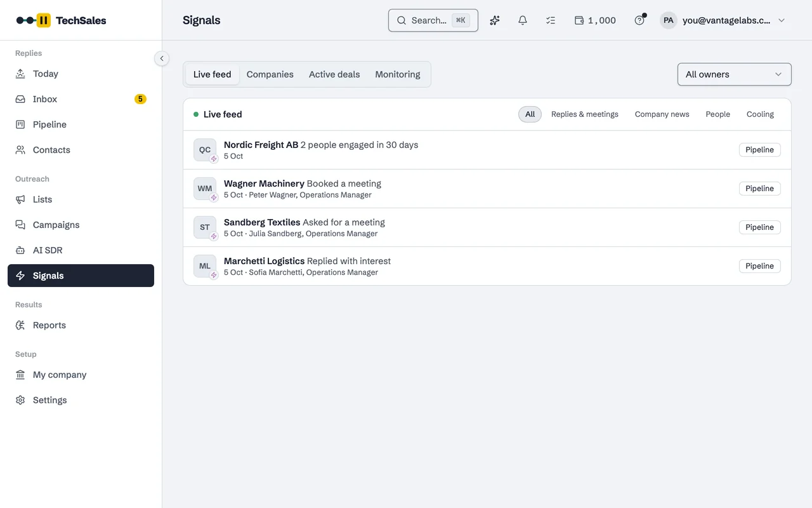Open Settings in the sidebar
This screenshot has height=508, width=812.
click(81, 400)
